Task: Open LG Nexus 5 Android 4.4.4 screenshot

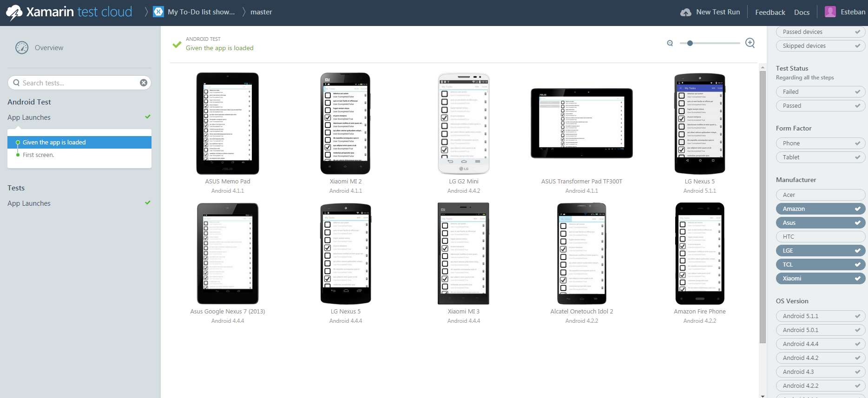Action: point(346,254)
